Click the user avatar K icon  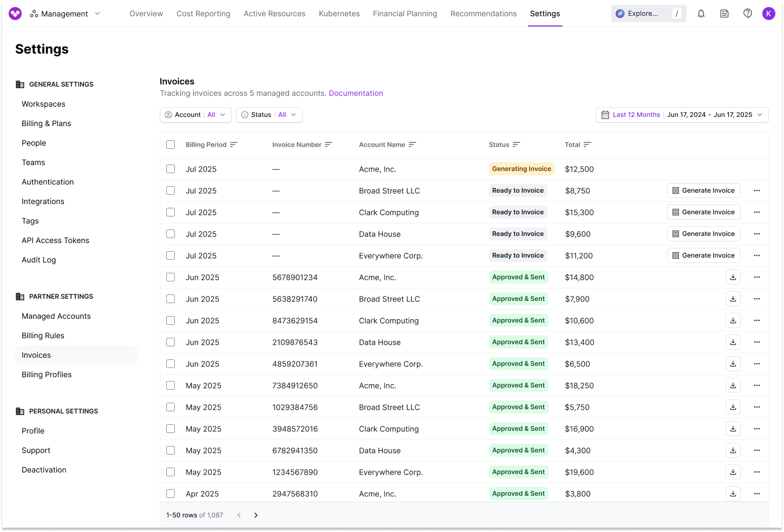point(769,14)
